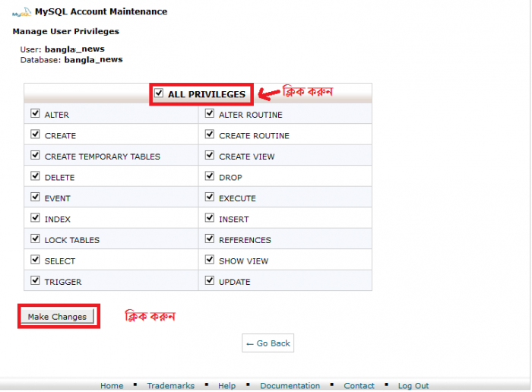Open the Home footer link
The image size is (532, 392).
tap(112, 386)
